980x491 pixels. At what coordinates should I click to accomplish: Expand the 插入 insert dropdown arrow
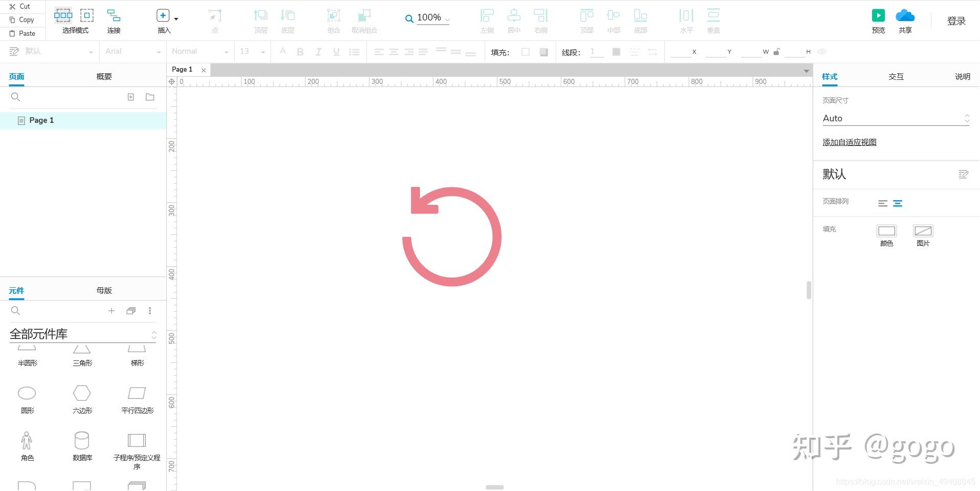[176, 19]
